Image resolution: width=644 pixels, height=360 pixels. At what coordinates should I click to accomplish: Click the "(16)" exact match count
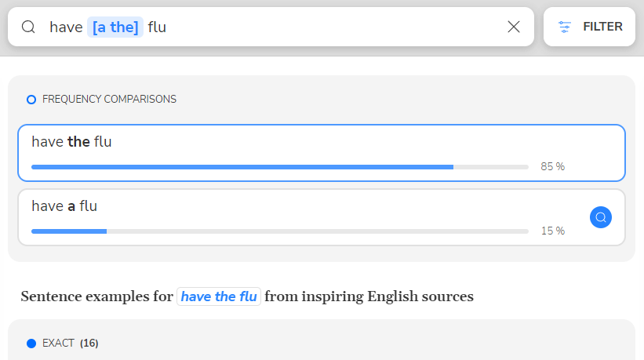[x=89, y=344]
